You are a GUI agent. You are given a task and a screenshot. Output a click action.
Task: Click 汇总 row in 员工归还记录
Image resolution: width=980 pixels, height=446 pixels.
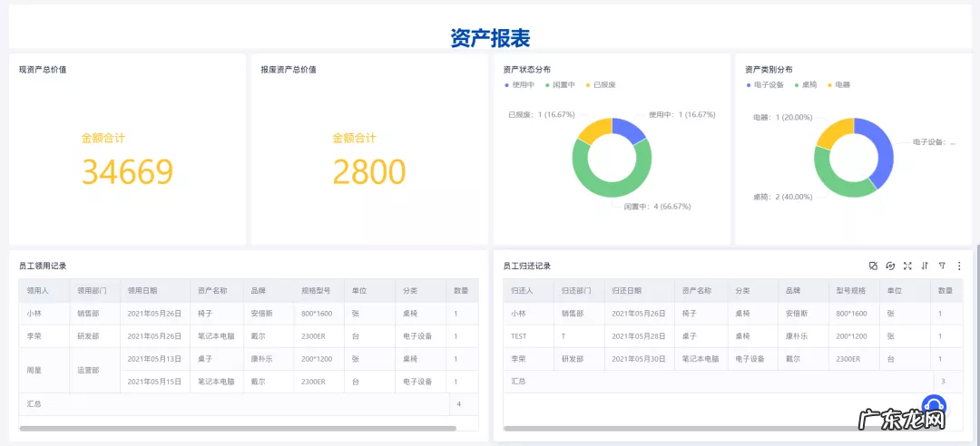point(732,381)
